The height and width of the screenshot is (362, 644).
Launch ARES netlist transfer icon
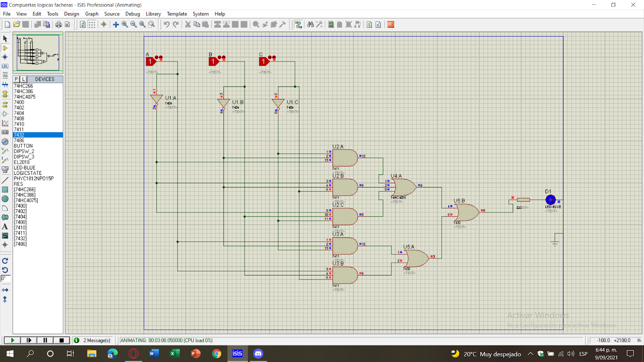click(x=391, y=25)
